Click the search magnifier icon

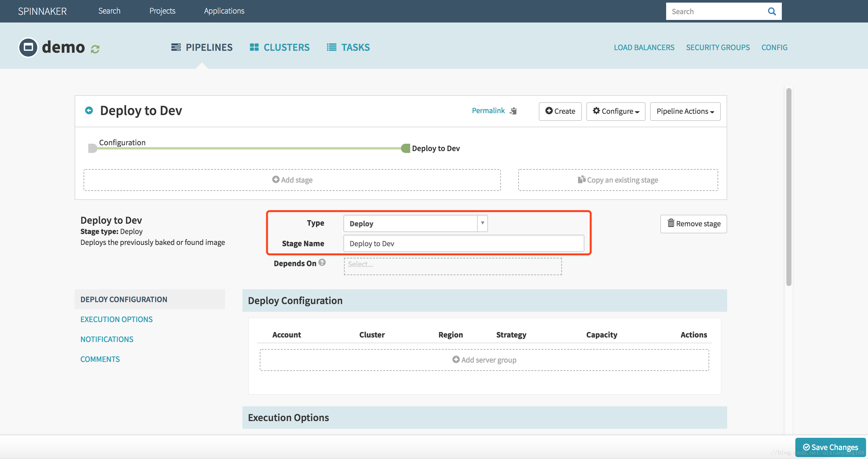(772, 12)
